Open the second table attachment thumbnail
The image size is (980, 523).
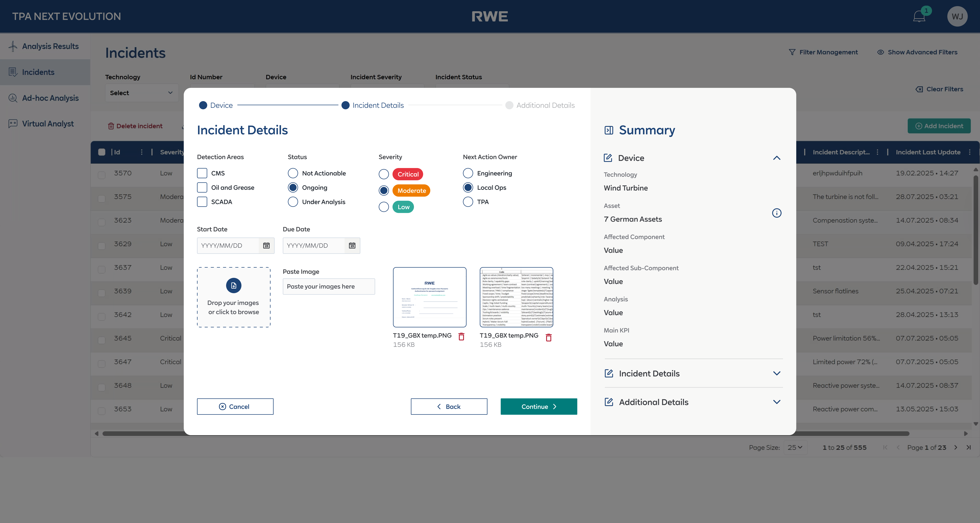tap(516, 297)
